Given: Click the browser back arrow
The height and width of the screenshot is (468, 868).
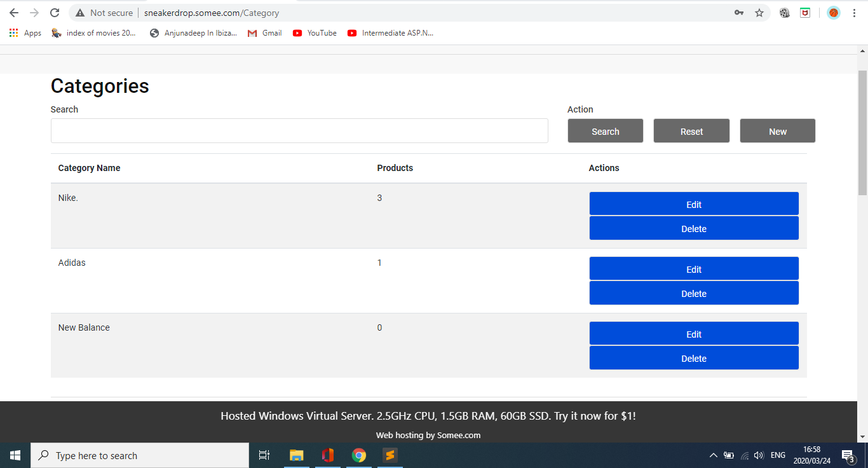Looking at the screenshot, I should (14, 13).
